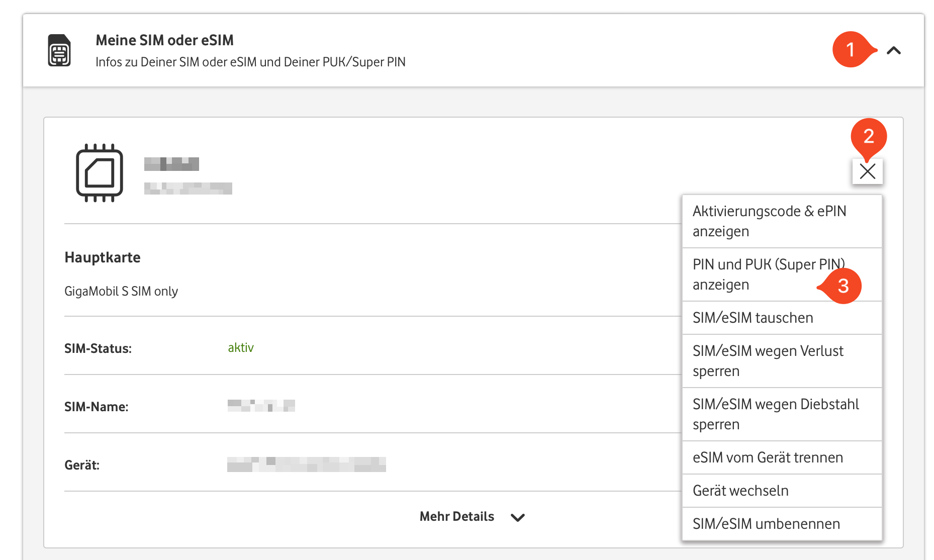Click the Meine SIM oder eSIM heading
Screen dimensions: 934x560
point(165,40)
